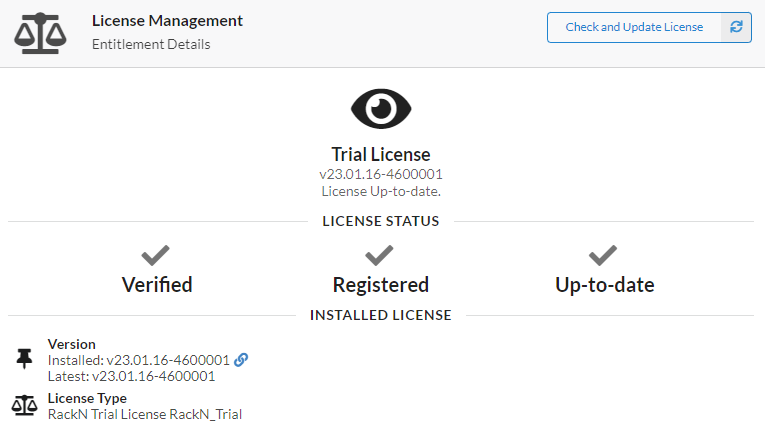Click the Up-to-date status label
Screen dimensions: 765x430
click(x=604, y=285)
